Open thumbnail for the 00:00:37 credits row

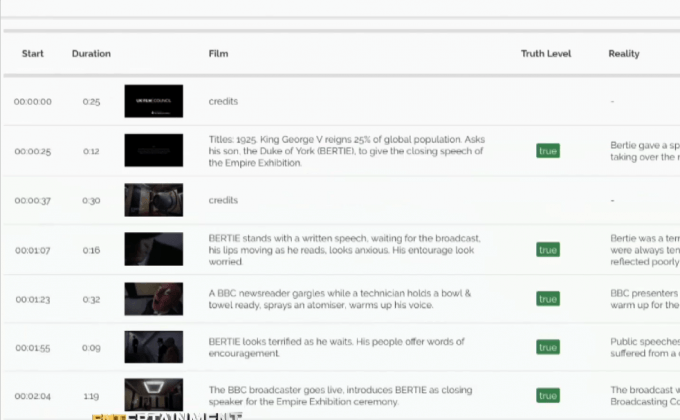point(154,200)
